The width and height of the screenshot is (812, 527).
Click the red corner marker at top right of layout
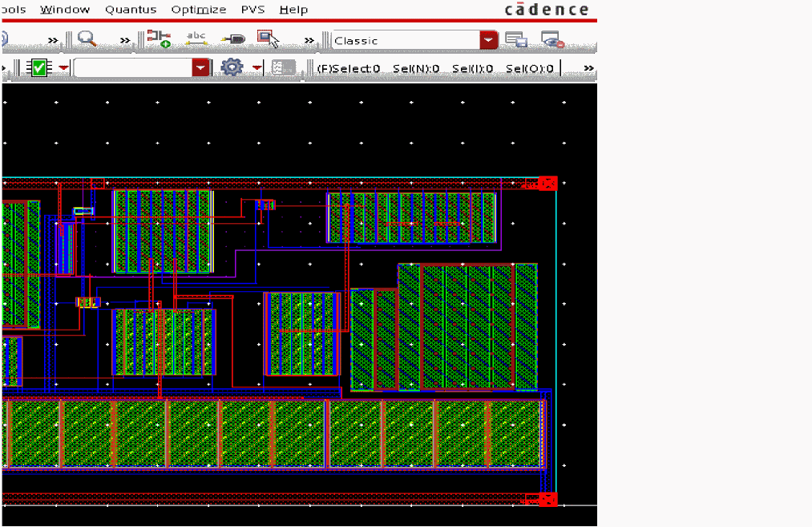pyautogui.click(x=547, y=183)
